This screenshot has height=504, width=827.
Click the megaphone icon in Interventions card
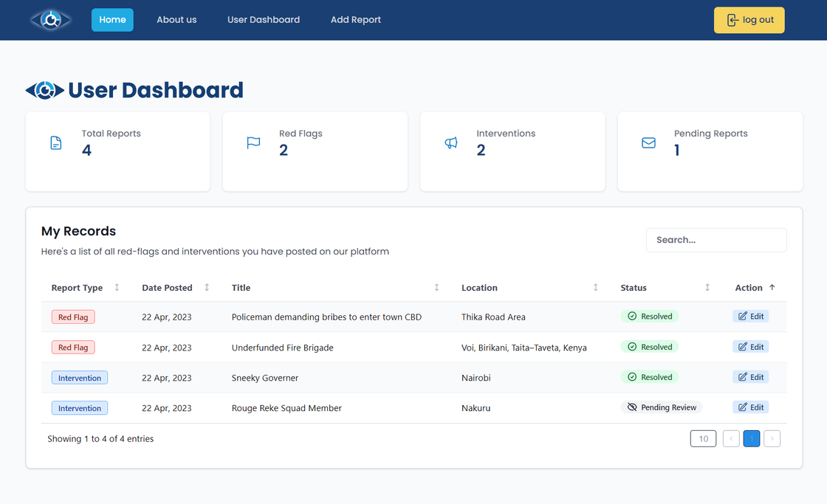click(x=451, y=143)
